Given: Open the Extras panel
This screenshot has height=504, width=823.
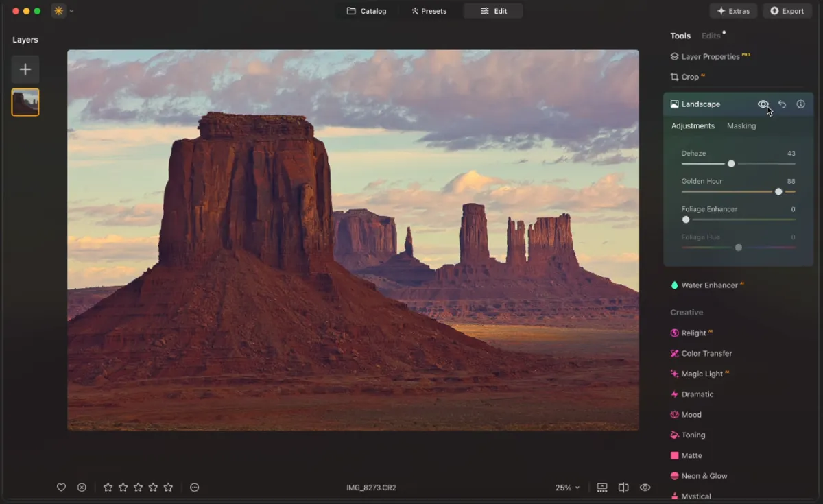Looking at the screenshot, I should tap(732, 10).
